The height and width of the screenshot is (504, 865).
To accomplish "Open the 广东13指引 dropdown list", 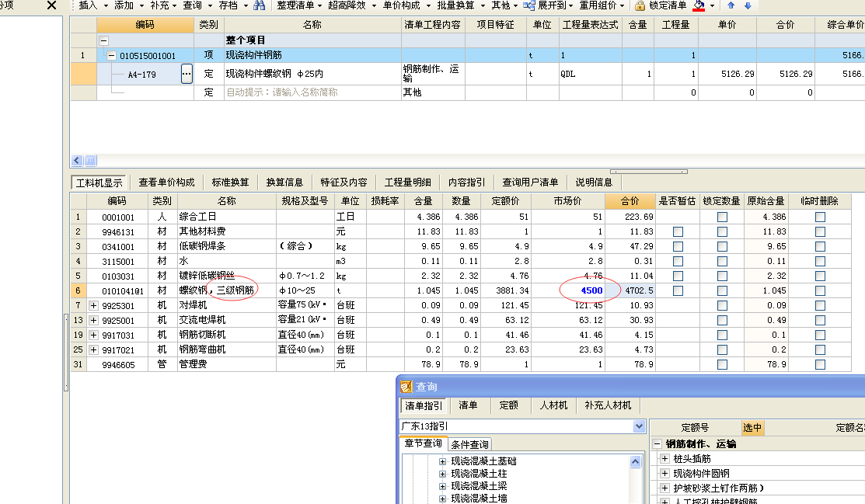I will [639, 426].
